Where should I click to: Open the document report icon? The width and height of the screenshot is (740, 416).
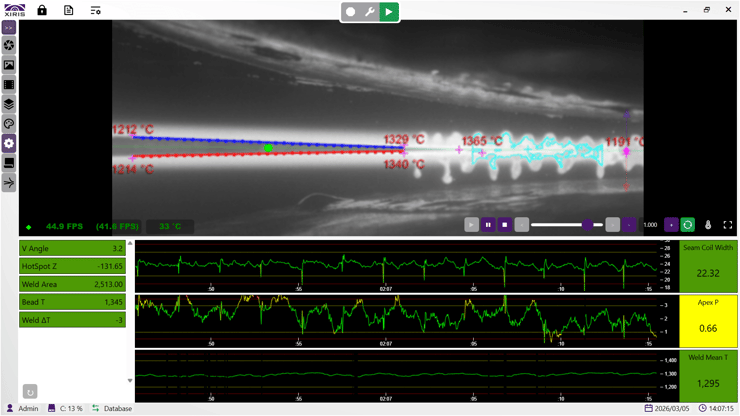[x=68, y=10]
